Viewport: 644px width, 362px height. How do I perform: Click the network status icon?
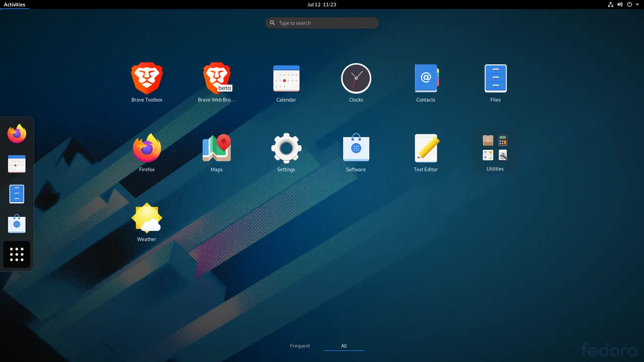pyautogui.click(x=610, y=5)
